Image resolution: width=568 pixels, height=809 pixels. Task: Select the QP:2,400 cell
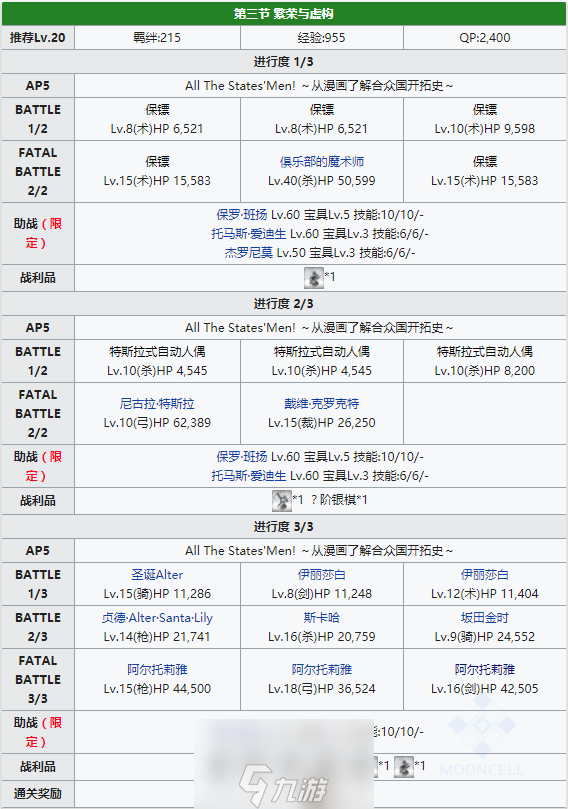[x=484, y=38]
